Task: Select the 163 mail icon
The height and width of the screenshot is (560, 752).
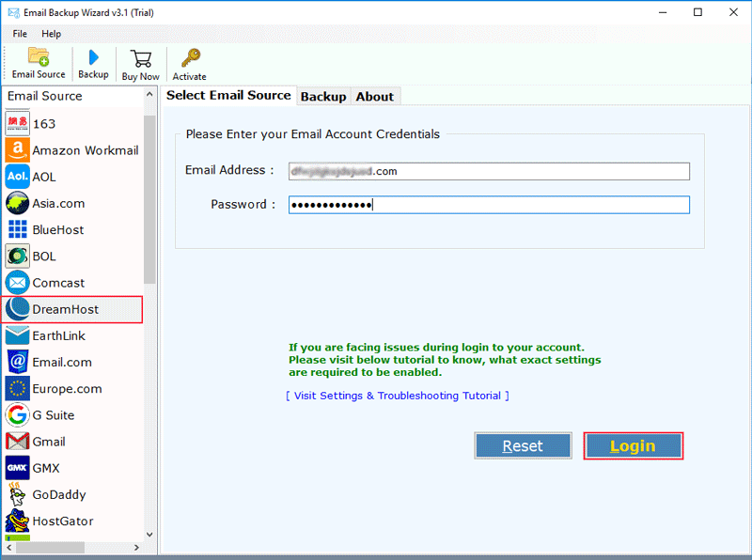Action: (x=17, y=123)
